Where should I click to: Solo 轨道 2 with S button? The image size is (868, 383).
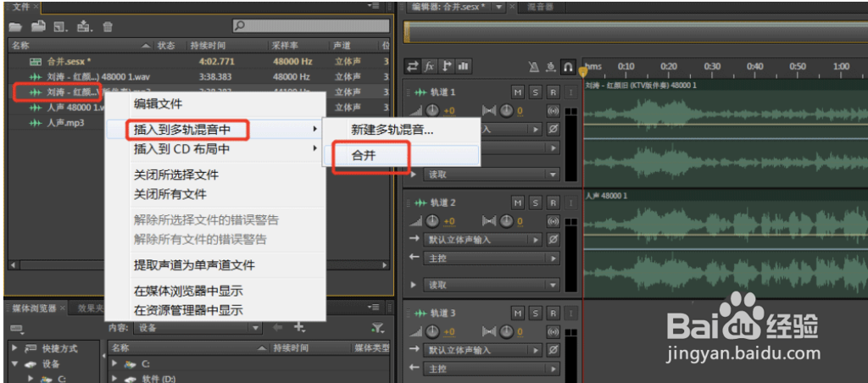[536, 203]
